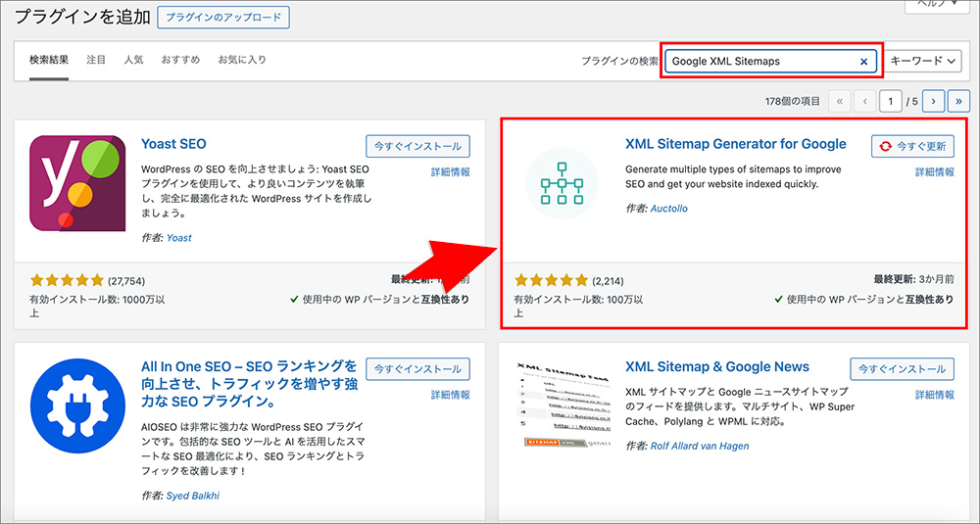The image size is (980, 524).
Task: Go to previous results page
Action: click(865, 101)
